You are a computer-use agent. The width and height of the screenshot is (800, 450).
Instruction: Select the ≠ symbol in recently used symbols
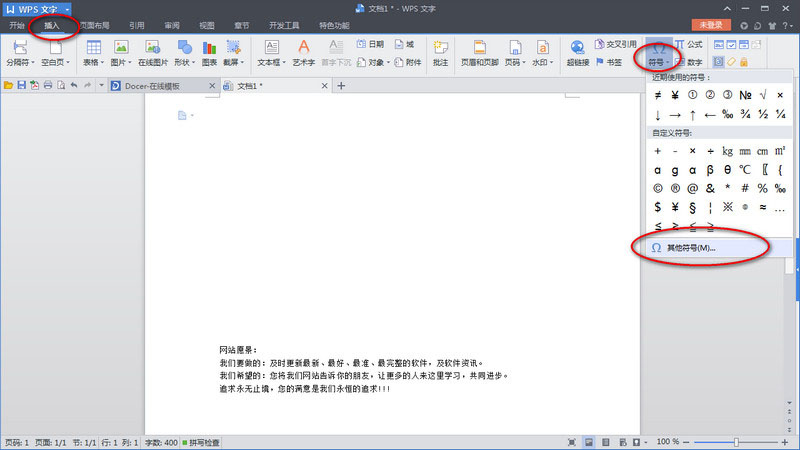click(658, 95)
